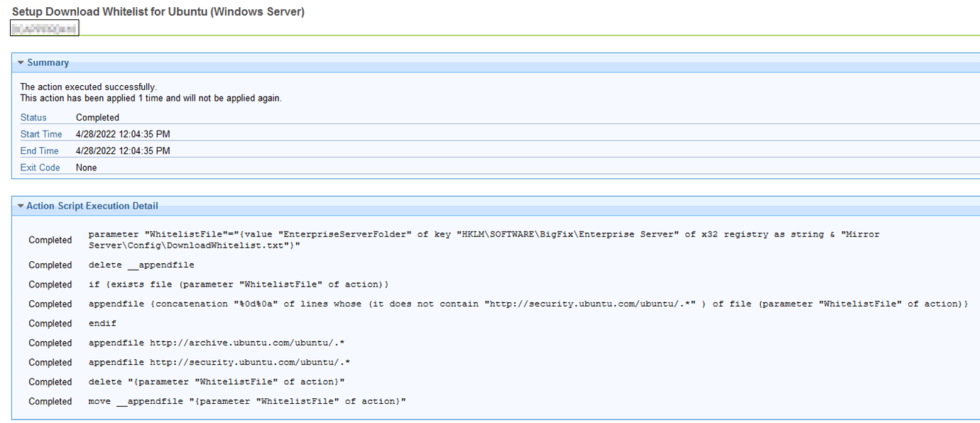Select End Time value 4/28/2022 12:04:35 PM
The height and width of the screenshot is (423, 980).
[x=123, y=151]
